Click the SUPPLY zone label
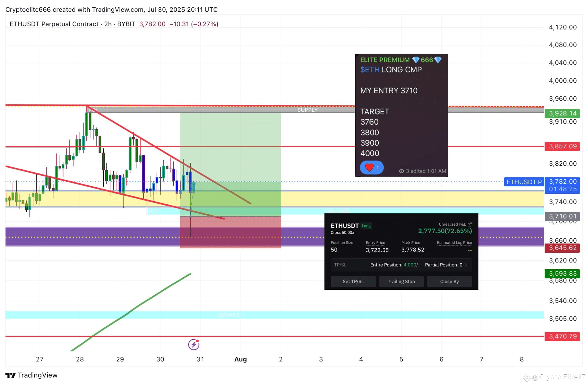This screenshot has height=385, width=588. [307, 110]
